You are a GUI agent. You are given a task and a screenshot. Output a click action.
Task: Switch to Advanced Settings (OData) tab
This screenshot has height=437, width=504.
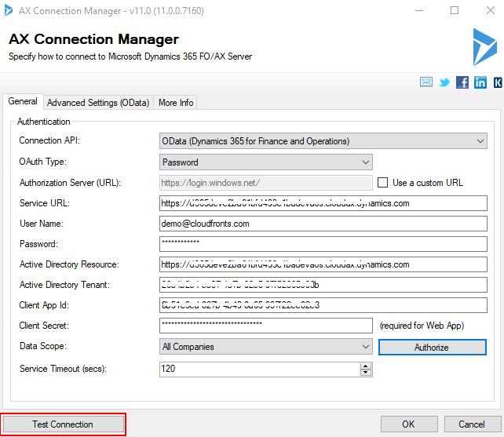tap(98, 103)
